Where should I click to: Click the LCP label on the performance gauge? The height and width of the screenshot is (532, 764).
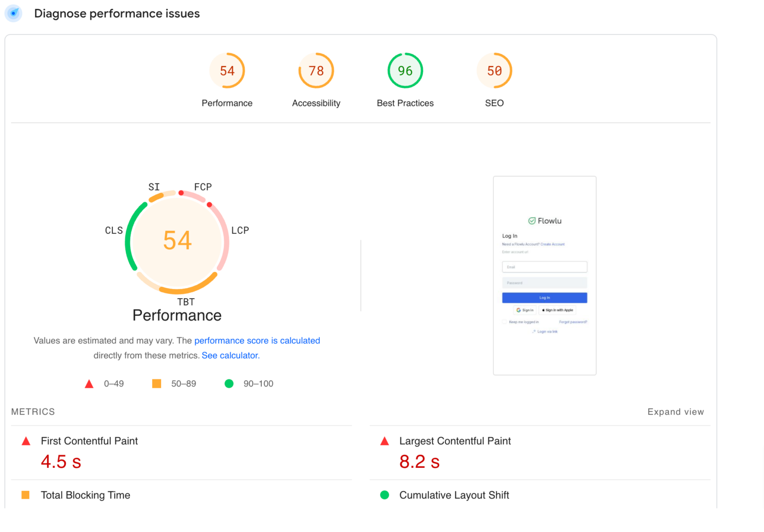point(240,230)
